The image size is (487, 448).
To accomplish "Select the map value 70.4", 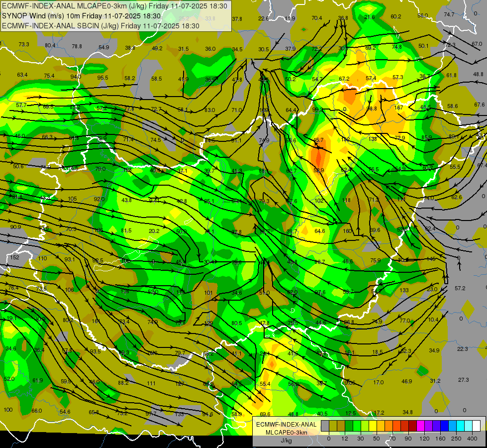I will point(317,18).
